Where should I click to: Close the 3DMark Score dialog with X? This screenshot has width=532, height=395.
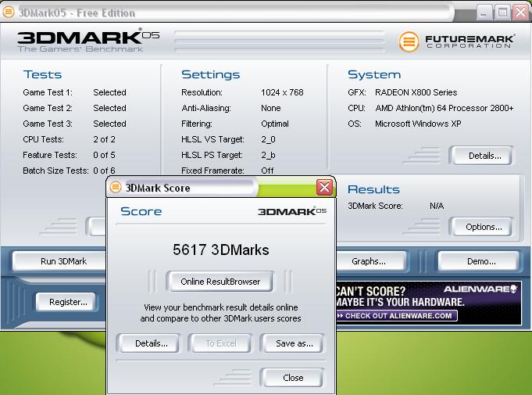point(324,187)
